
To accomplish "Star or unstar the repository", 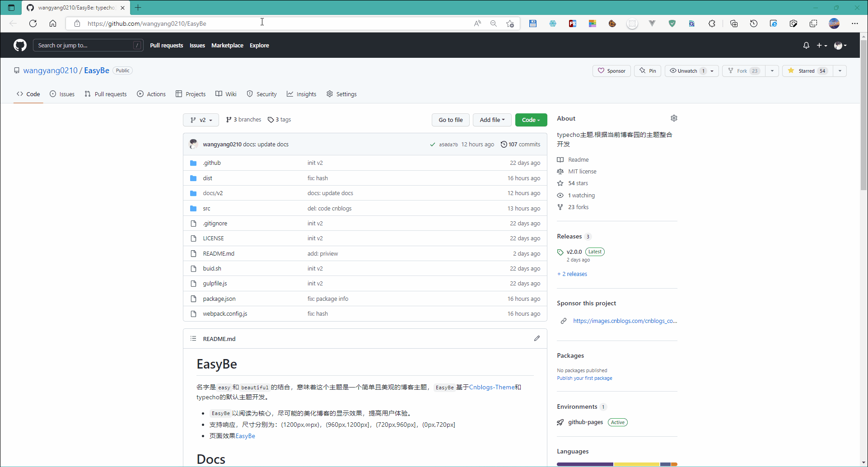I will [807, 71].
